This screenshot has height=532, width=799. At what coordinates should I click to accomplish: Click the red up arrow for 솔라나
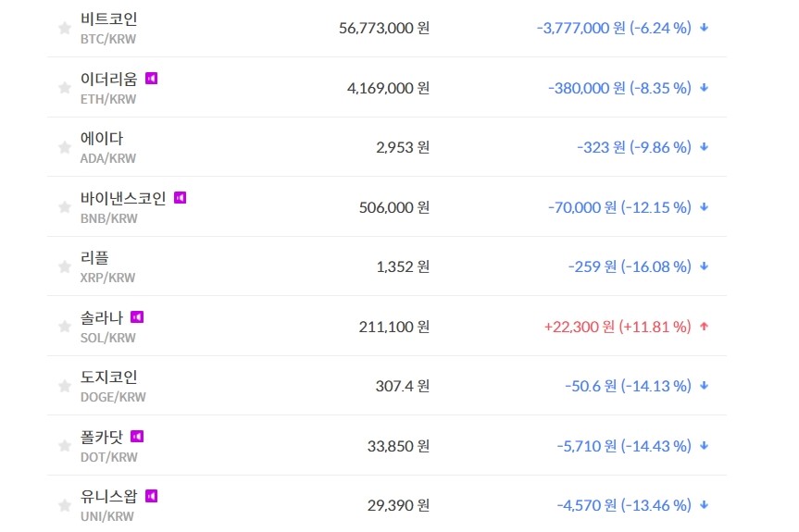pos(704,327)
